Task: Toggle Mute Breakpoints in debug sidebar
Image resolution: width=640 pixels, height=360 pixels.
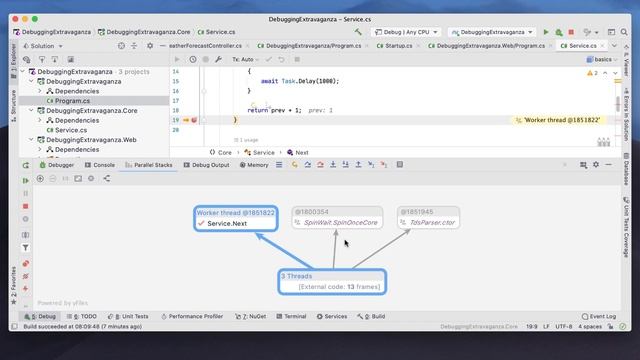Action: coord(26,276)
